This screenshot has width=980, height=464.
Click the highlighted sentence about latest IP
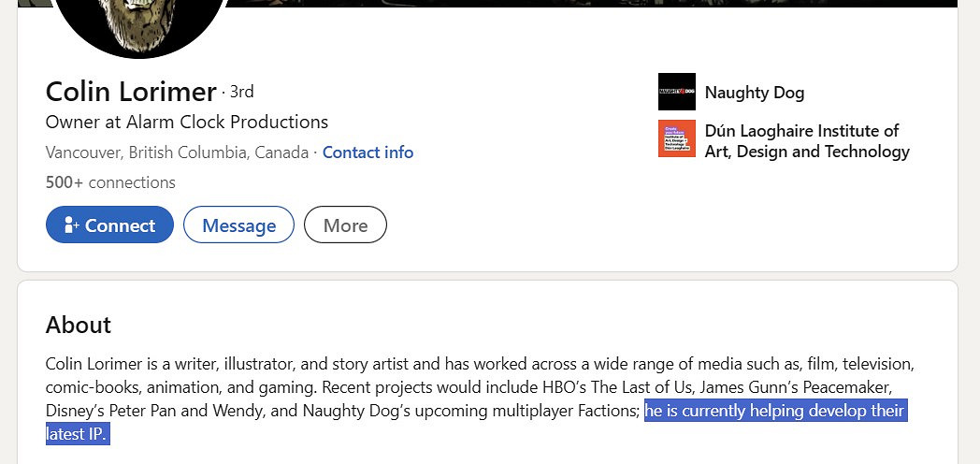774,411
